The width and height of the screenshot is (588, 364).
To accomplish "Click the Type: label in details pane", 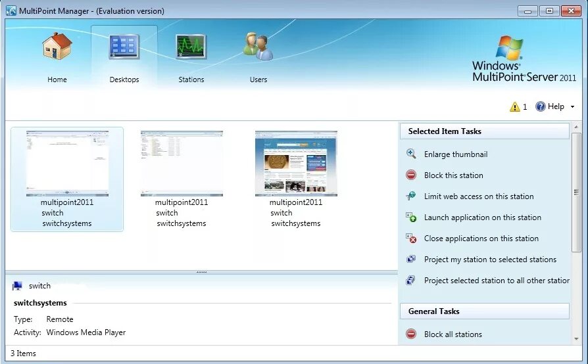I will [23, 319].
